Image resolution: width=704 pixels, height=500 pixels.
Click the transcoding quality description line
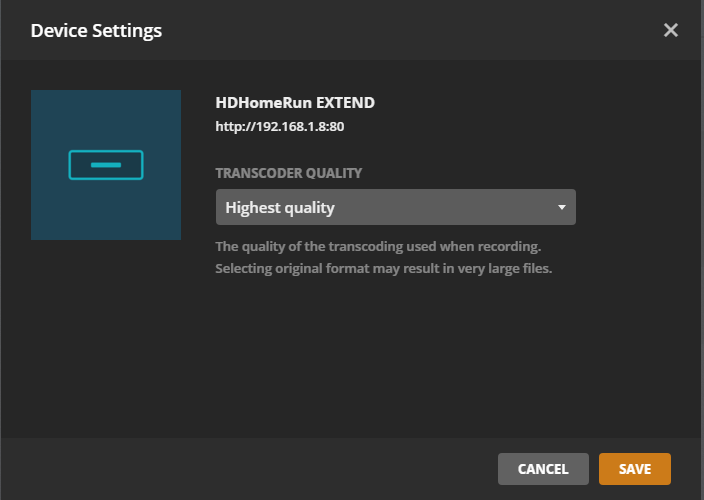point(378,246)
